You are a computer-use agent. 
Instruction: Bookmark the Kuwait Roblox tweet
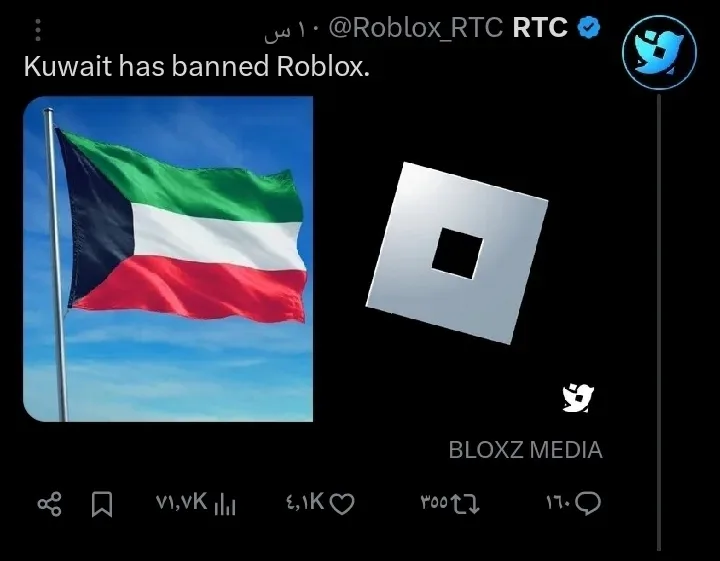tap(102, 505)
